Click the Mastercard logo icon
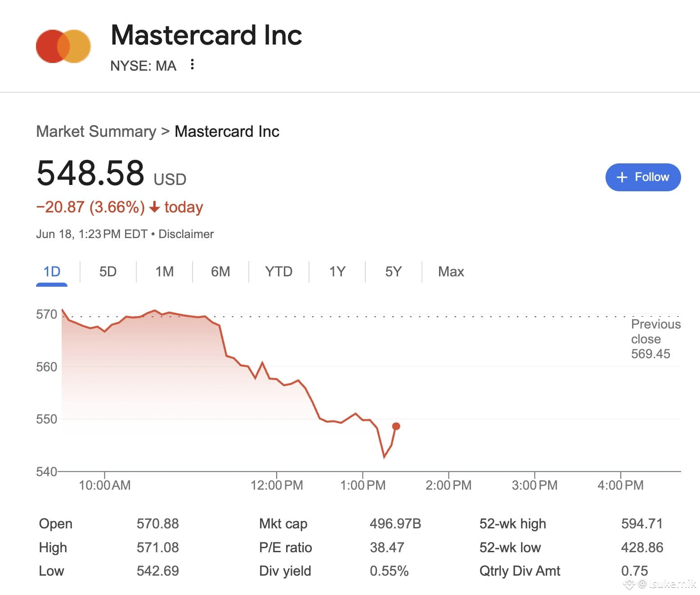Viewport: 700px width, 595px height. [x=63, y=46]
